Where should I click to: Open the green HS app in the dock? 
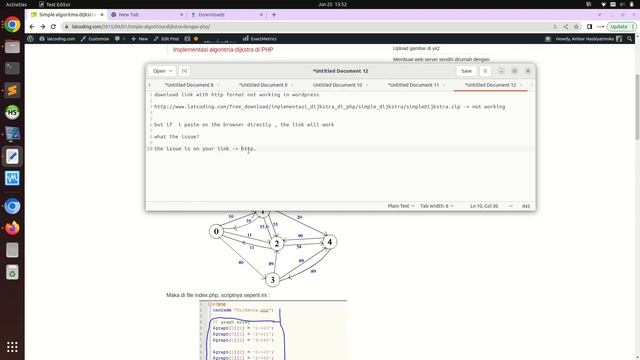12,112
